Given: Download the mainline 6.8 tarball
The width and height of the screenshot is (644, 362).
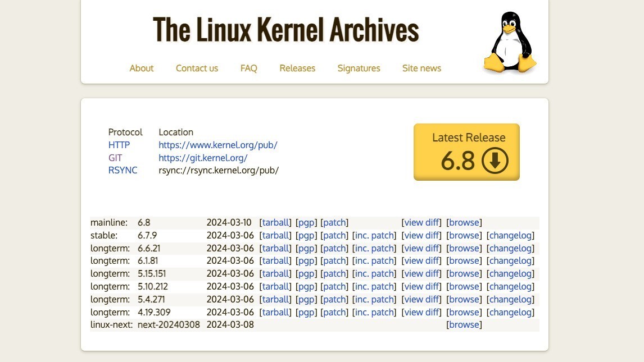Looking at the screenshot, I should click(275, 222).
